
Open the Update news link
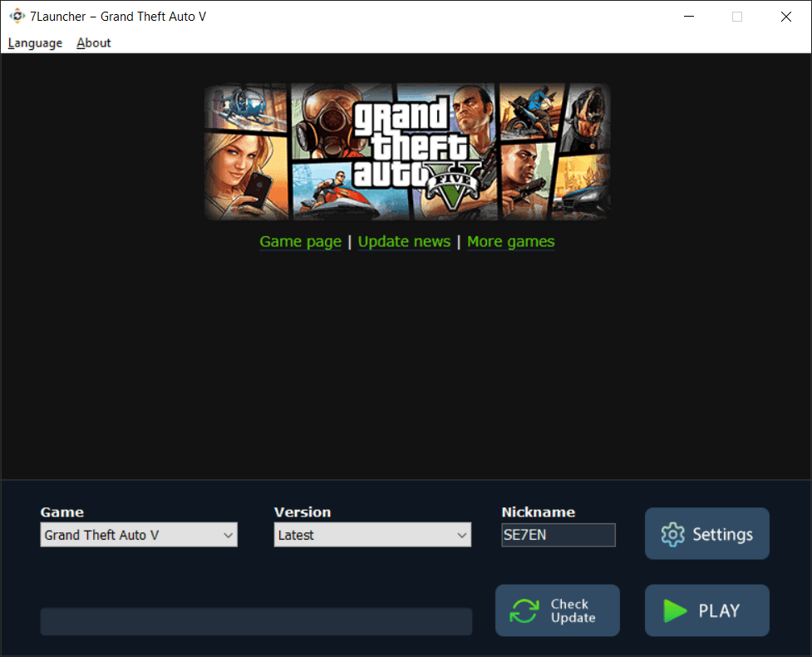click(x=404, y=241)
